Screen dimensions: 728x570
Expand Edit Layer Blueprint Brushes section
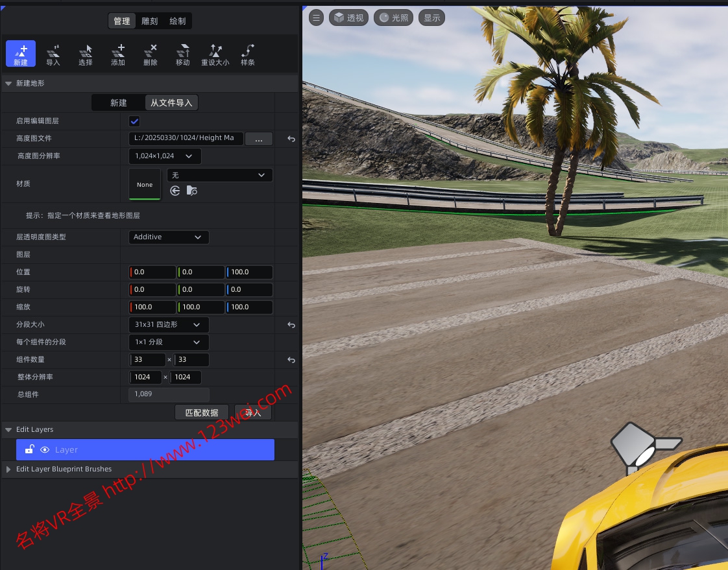coord(8,469)
